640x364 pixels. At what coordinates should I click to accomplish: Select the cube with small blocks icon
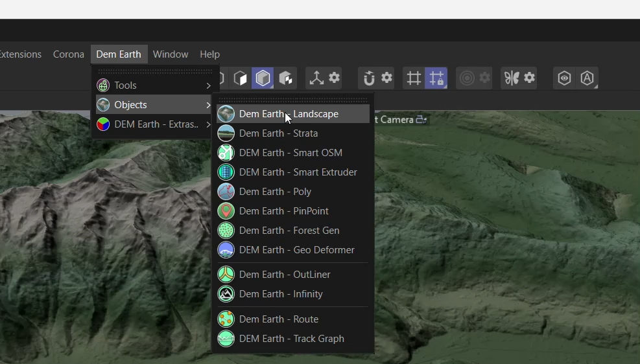point(285,78)
